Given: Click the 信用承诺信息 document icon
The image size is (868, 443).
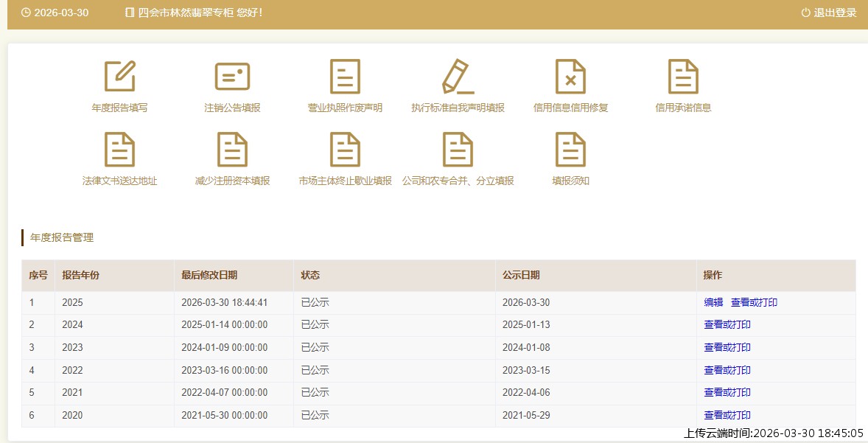Looking at the screenshot, I should click(x=683, y=77).
